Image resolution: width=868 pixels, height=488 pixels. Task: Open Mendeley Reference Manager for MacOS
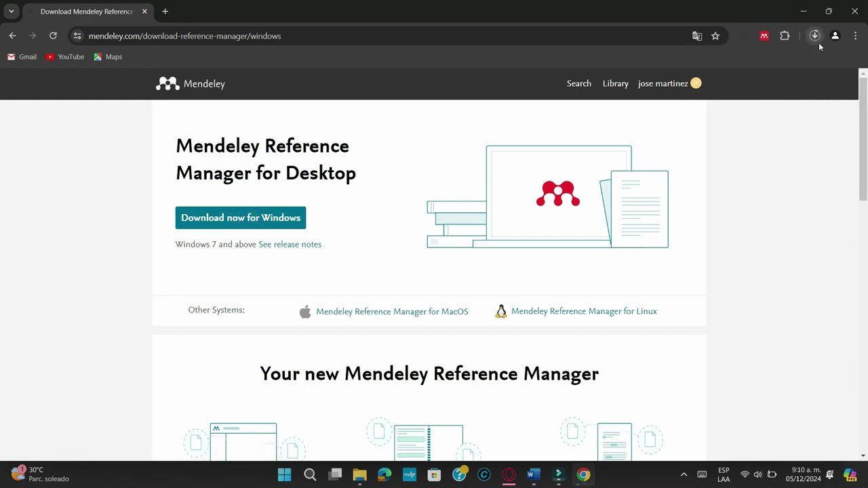tap(392, 312)
